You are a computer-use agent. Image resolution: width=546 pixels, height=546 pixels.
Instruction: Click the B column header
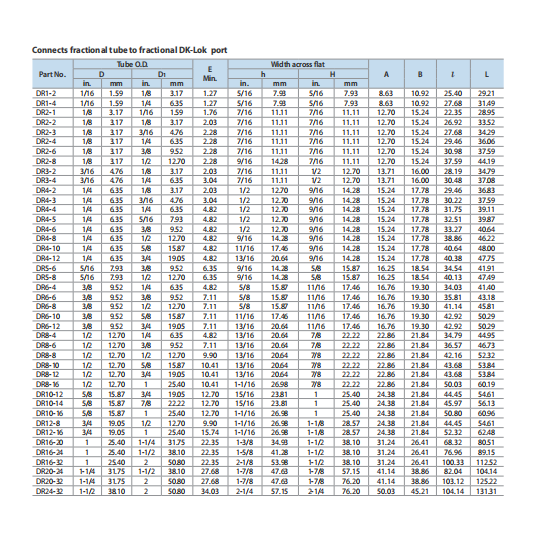click(x=420, y=74)
